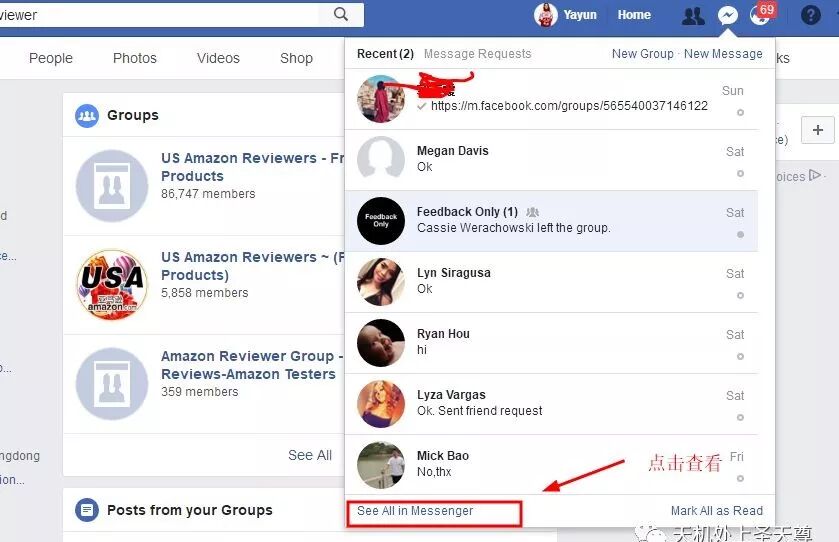
Task: Open Lyza Vargas Sent friend request conversation
Action: [x=552, y=404]
